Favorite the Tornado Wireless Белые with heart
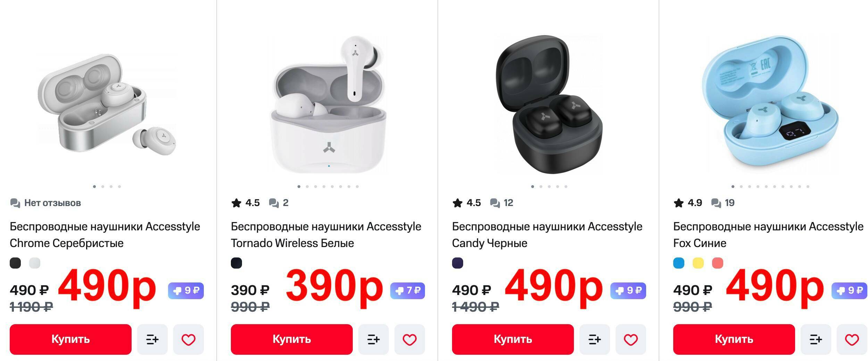The width and height of the screenshot is (868, 361). [410, 339]
